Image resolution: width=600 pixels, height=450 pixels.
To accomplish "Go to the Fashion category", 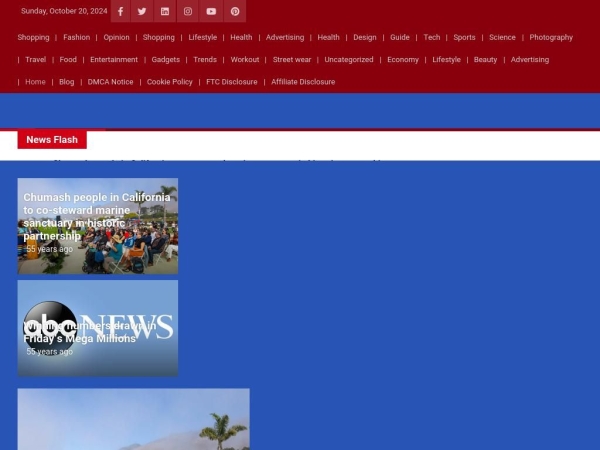I will (x=77, y=38).
